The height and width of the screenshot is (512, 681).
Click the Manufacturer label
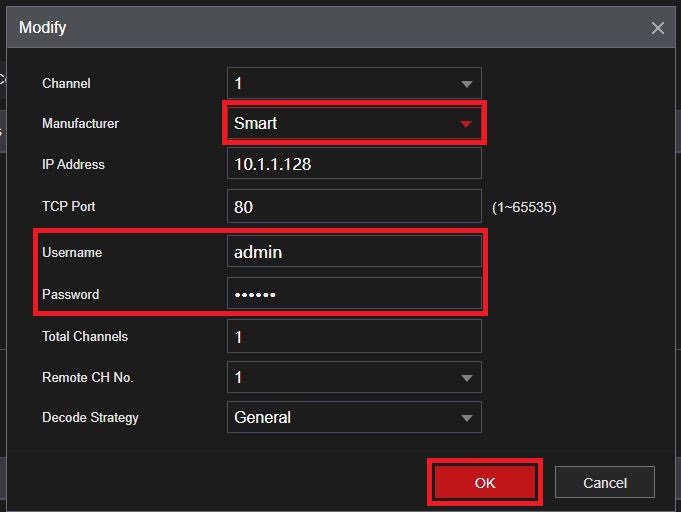[80, 124]
